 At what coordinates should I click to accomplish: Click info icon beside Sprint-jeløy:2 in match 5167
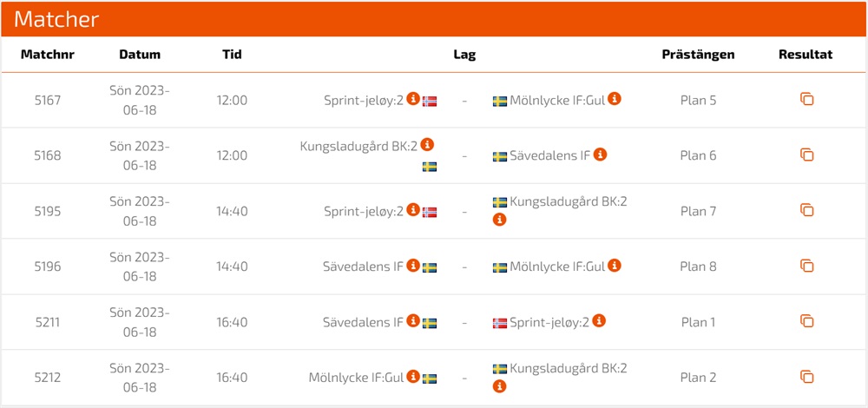(413, 99)
